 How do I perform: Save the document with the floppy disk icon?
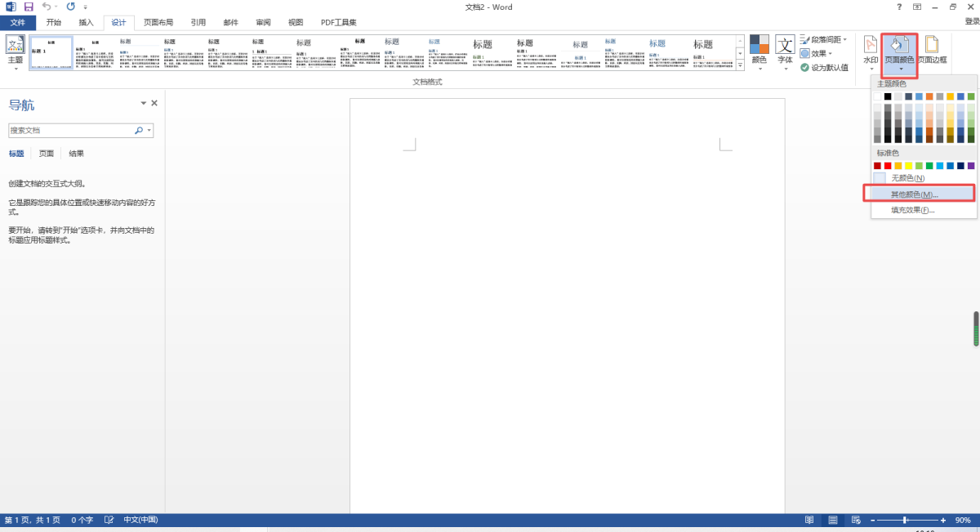28,7
